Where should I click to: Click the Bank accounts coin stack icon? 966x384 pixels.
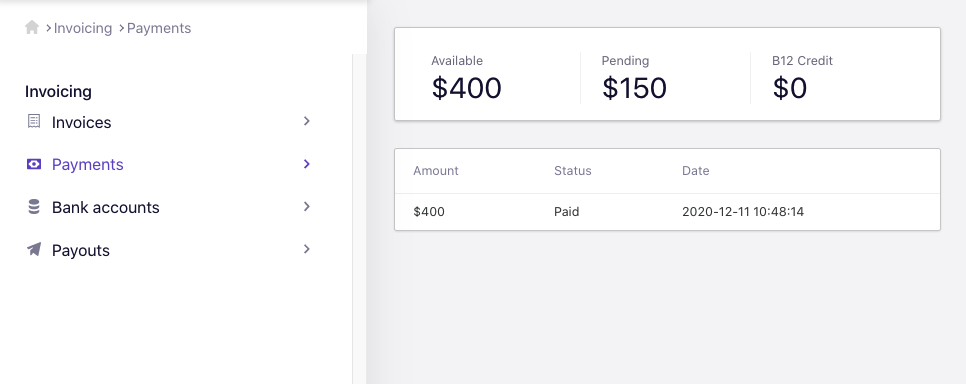coord(34,206)
